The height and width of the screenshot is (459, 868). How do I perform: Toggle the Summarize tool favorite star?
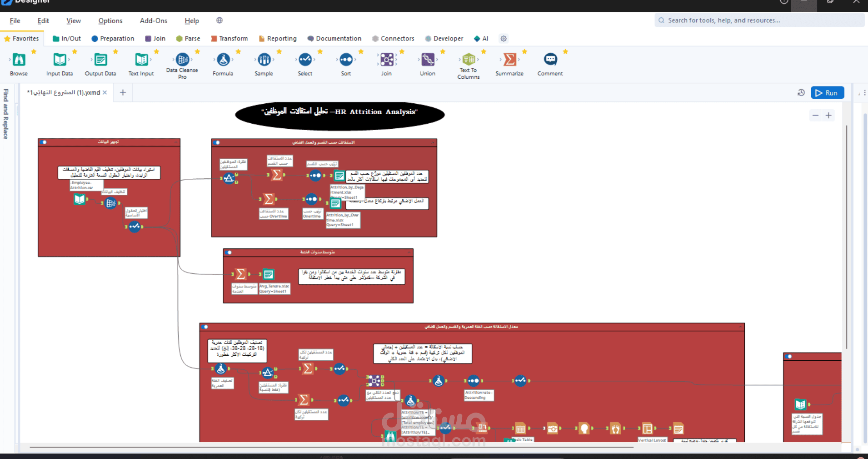(x=524, y=52)
